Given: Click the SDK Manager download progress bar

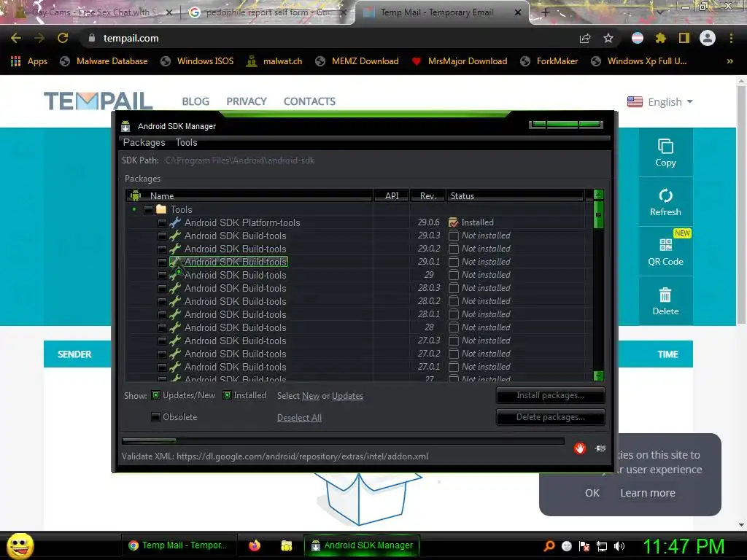Looking at the screenshot, I should point(343,441).
